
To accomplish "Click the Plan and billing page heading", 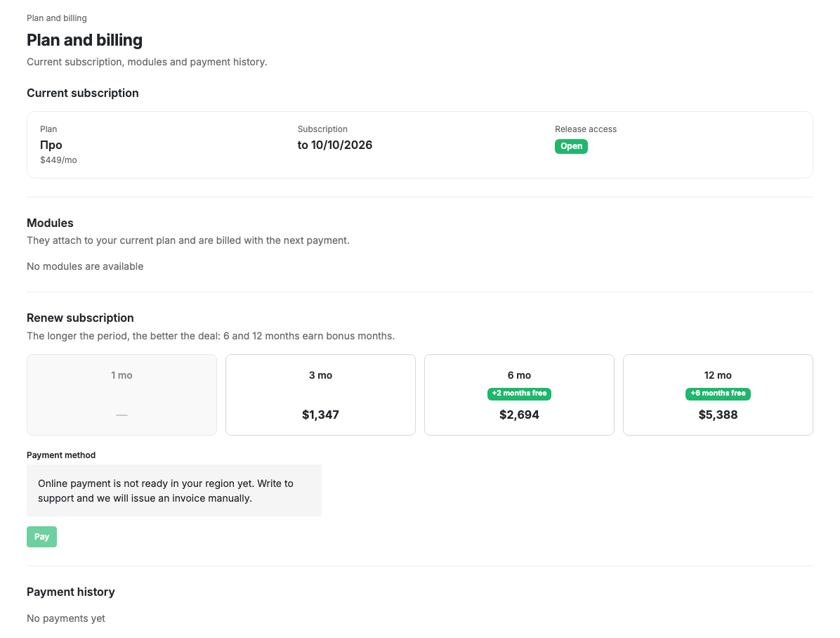I will point(85,40).
